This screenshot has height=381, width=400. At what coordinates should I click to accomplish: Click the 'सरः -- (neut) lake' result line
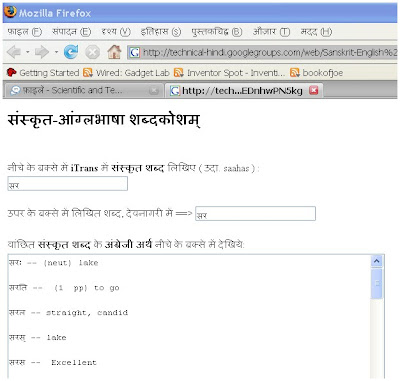(54, 263)
